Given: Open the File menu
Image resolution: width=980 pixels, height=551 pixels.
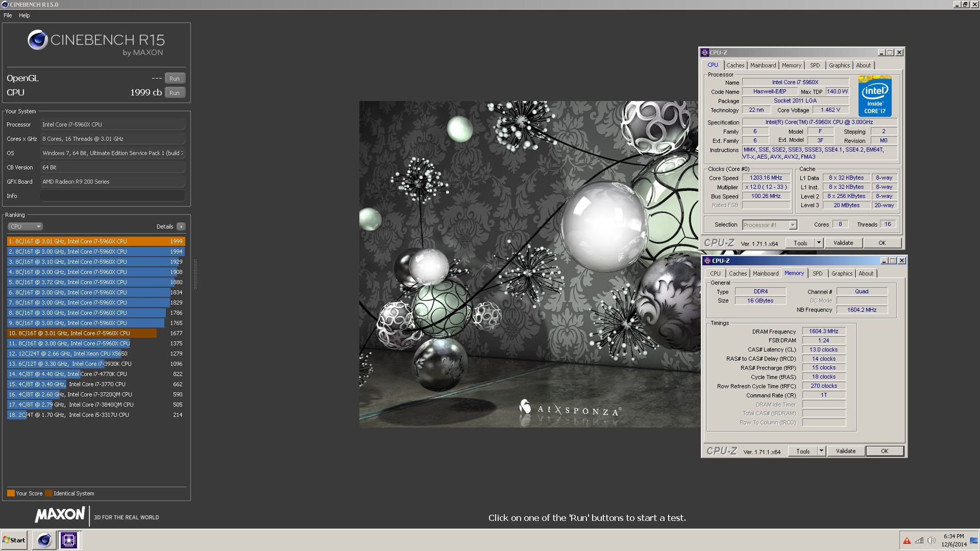Looking at the screenshot, I should 8,15.
